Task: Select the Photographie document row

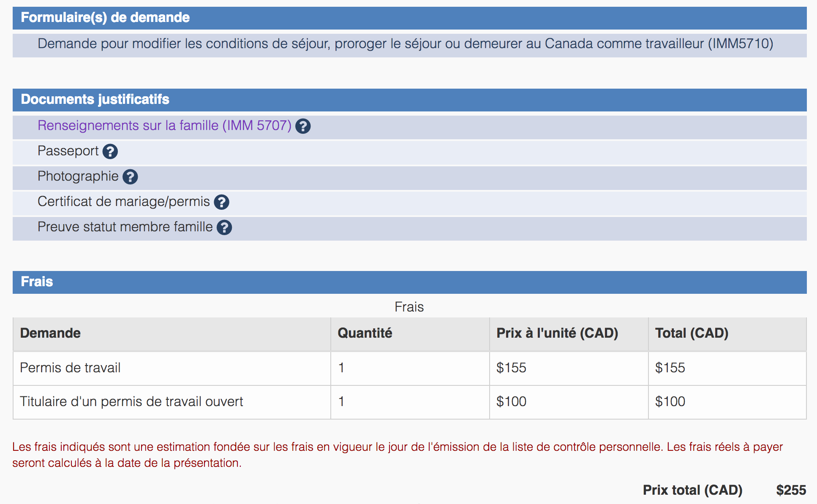Action: [x=78, y=176]
